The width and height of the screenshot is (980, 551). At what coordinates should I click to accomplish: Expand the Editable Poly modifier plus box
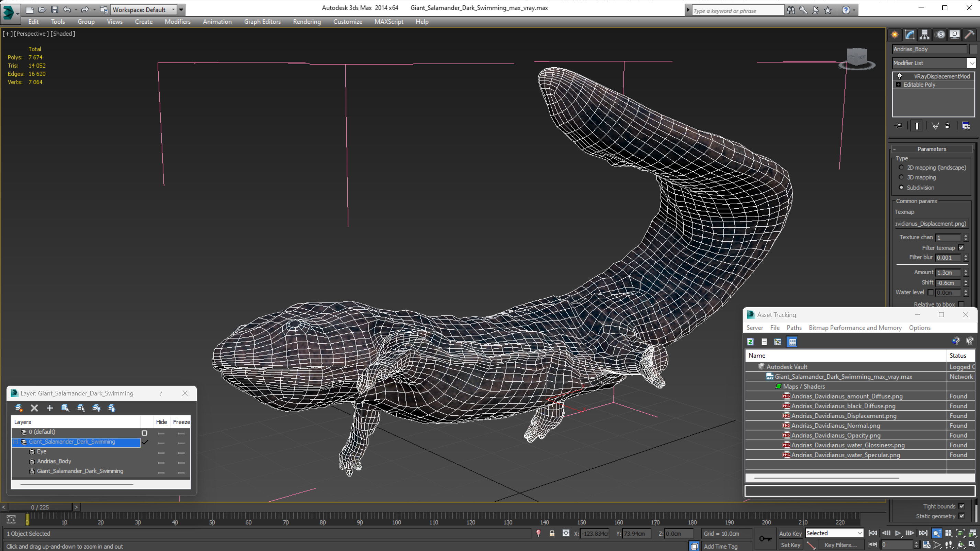pyautogui.click(x=898, y=84)
